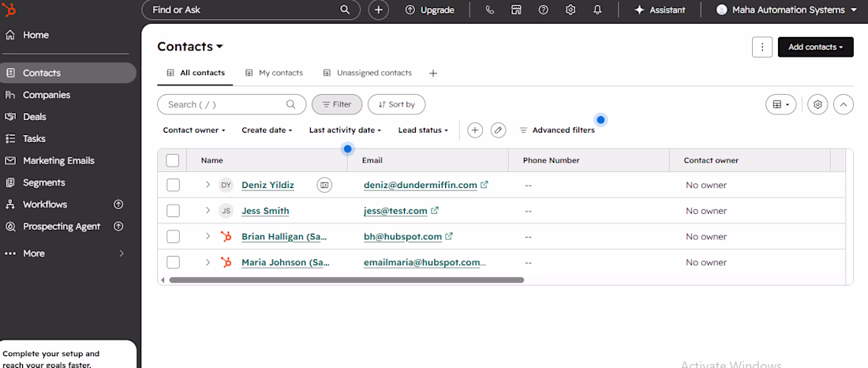Viewport: 868px width, 368px height.
Task: Open Jess Smith contact record
Action: tap(265, 211)
